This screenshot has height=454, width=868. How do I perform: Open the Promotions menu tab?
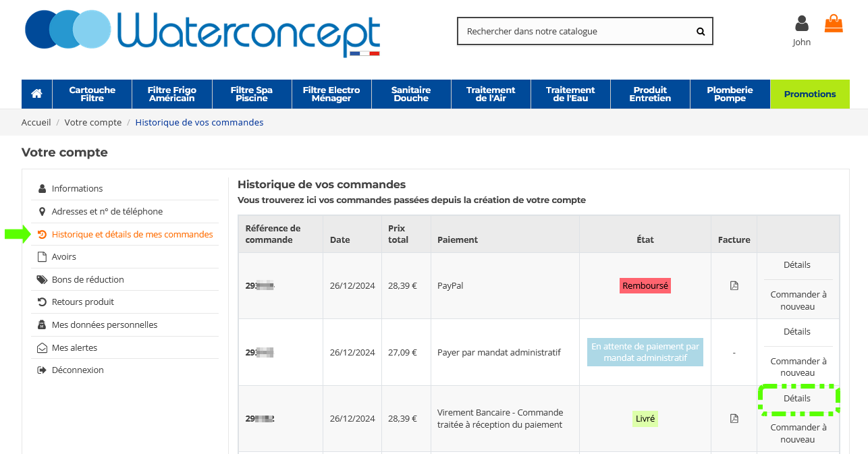810,94
